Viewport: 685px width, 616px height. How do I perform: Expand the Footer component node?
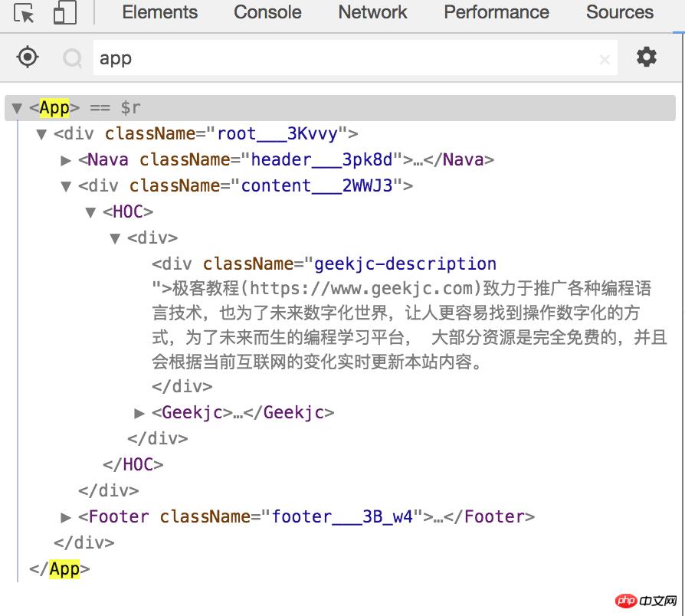(x=65, y=516)
